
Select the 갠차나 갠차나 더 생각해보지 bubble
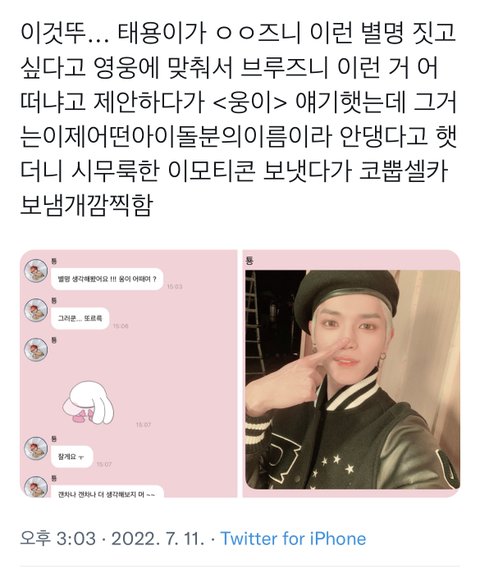107,492
